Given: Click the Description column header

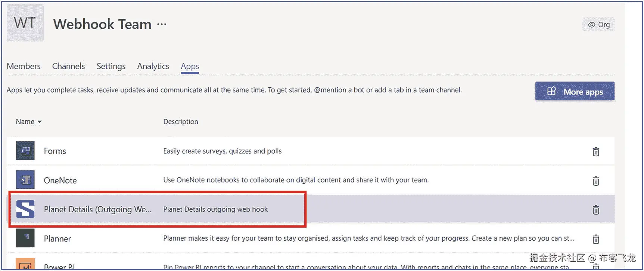Looking at the screenshot, I should (181, 121).
